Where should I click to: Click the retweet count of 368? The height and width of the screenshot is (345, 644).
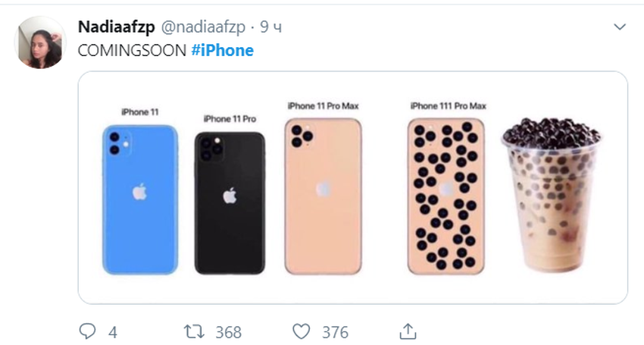(228, 332)
